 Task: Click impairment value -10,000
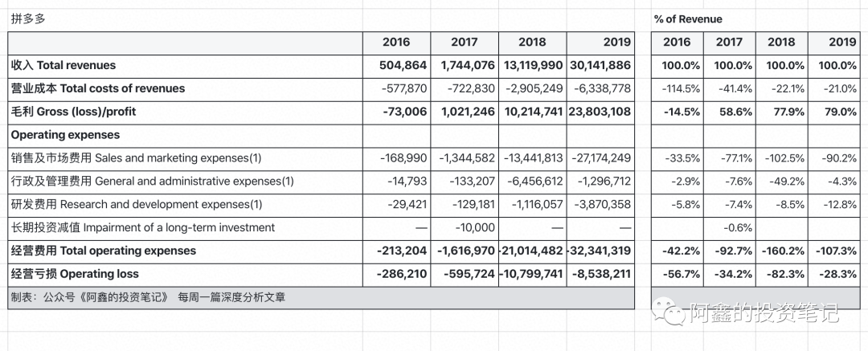click(x=475, y=227)
